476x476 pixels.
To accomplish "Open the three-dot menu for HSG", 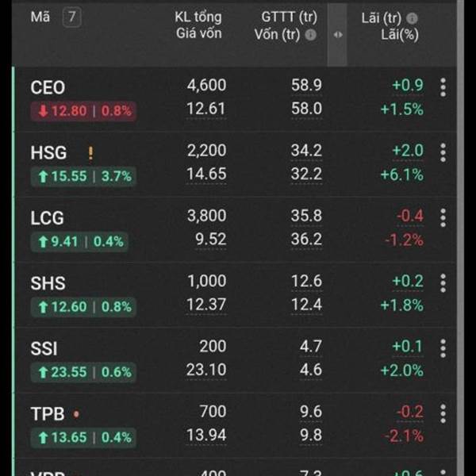I will pos(443,152).
